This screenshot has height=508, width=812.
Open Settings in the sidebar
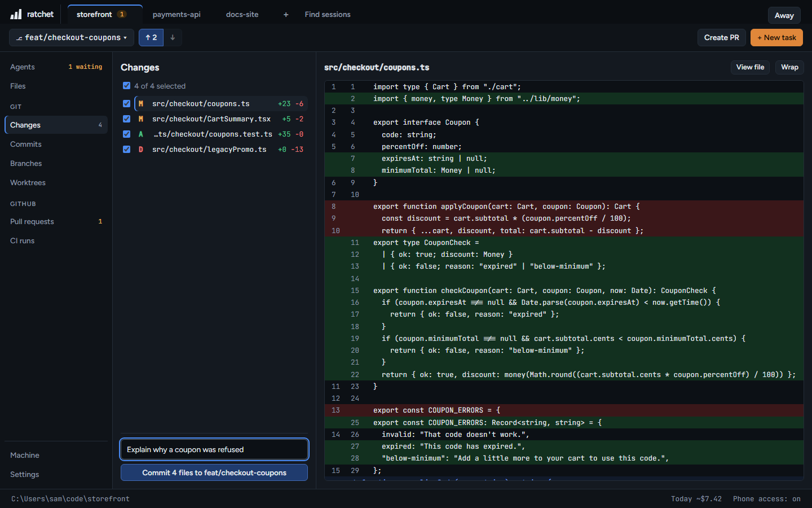[x=56, y=474]
